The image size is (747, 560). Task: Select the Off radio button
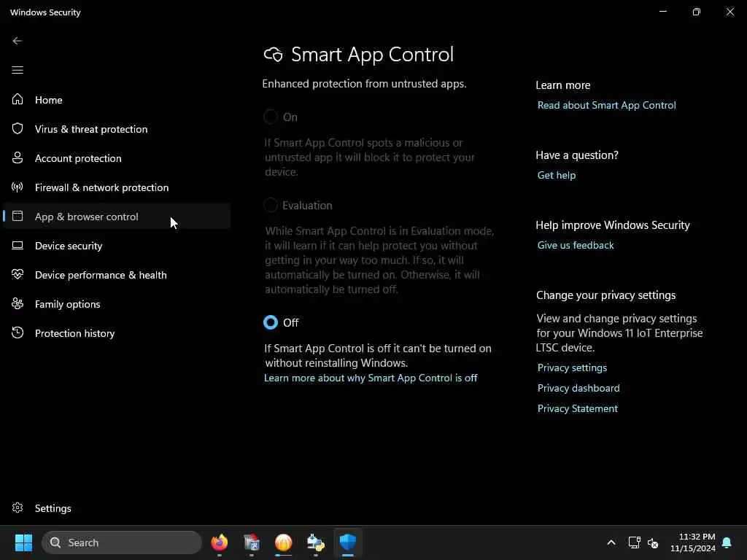click(x=271, y=322)
